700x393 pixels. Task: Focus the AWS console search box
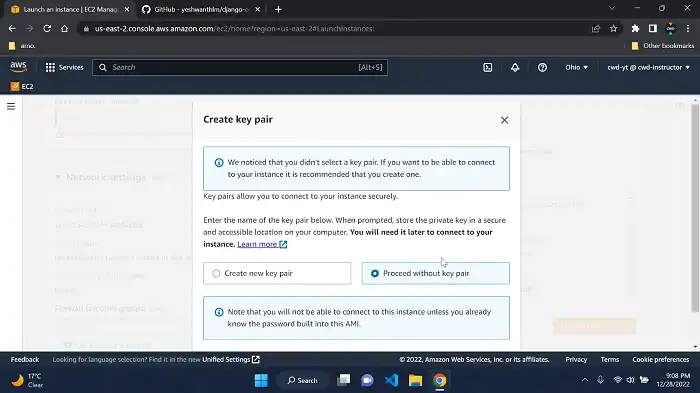[240, 67]
